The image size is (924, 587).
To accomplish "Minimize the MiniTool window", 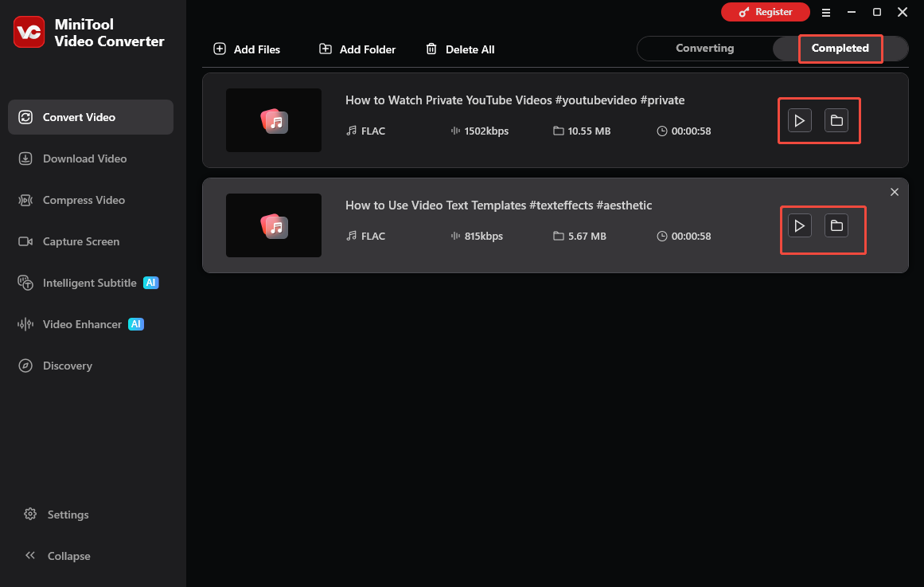I will [x=851, y=13].
